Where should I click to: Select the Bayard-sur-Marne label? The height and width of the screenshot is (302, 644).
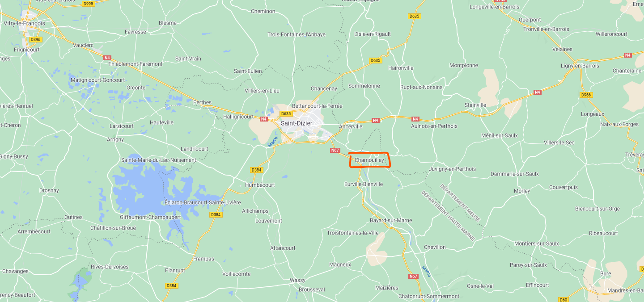pyautogui.click(x=391, y=220)
